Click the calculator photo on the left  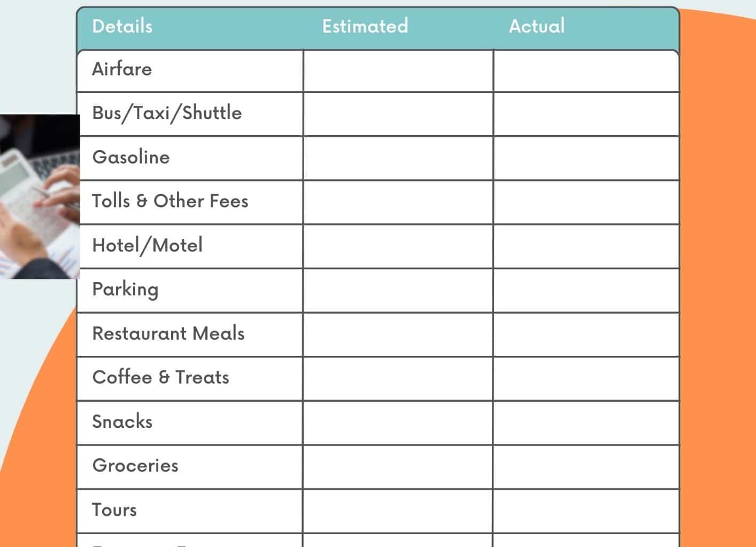[x=40, y=196]
